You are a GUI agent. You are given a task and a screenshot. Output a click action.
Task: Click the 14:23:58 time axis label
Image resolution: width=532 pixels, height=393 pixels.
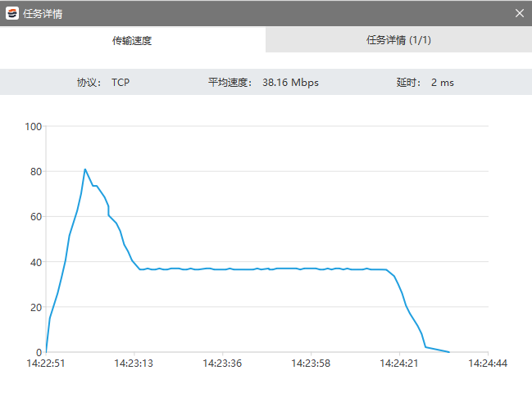[311, 363]
